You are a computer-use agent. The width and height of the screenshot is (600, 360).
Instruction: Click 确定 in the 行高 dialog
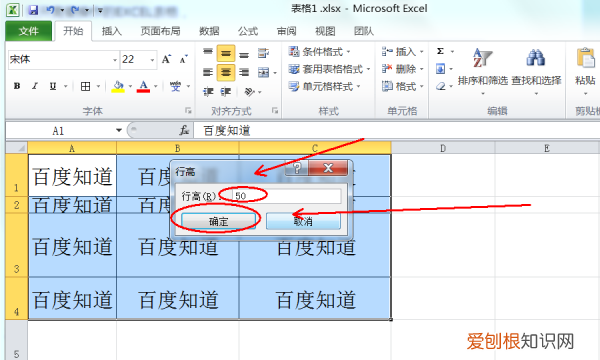pos(218,221)
